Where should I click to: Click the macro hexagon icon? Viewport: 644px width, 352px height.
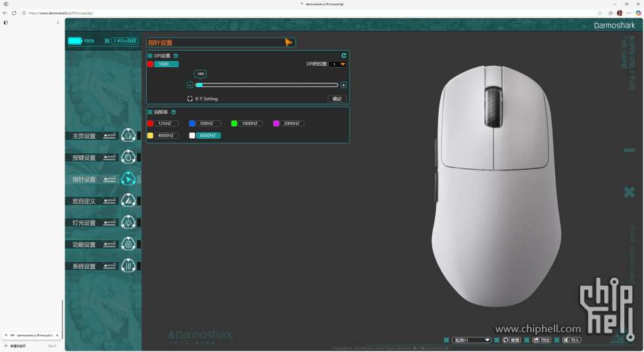(128, 201)
